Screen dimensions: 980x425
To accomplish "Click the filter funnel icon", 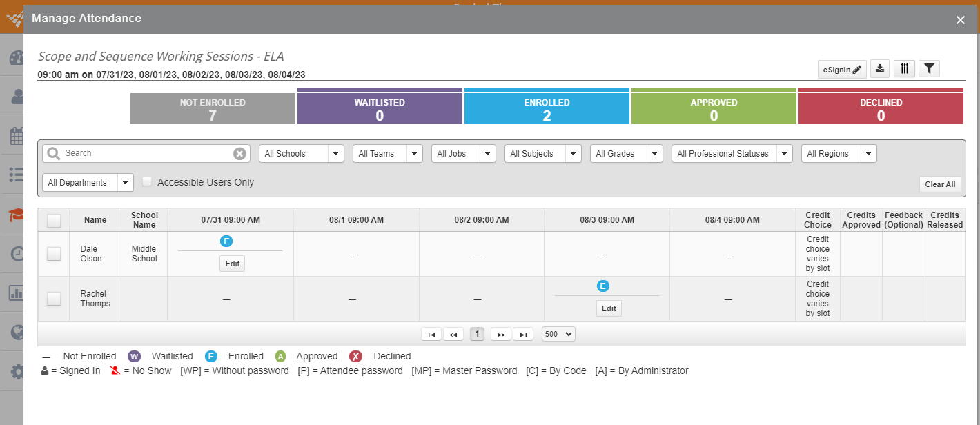I will tap(930, 68).
